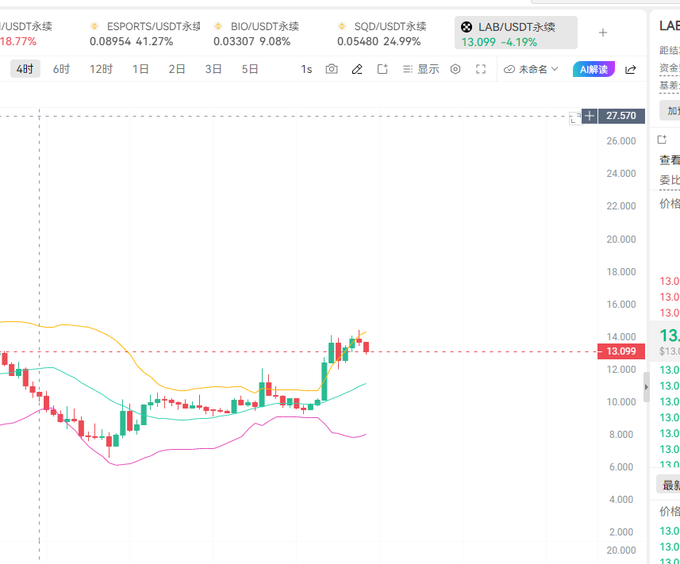The width and height of the screenshot is (680, 564).
Task: Select the 1s timeframe
Action: 307,69
